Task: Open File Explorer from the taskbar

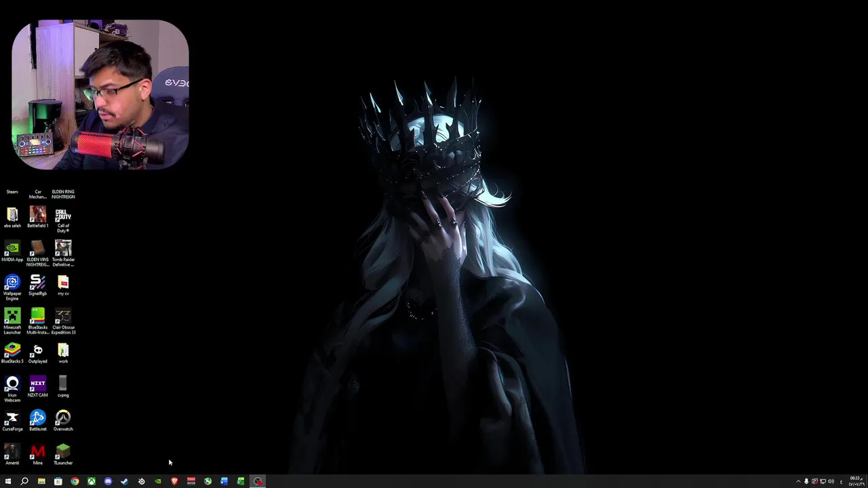Action: [41, 481]
